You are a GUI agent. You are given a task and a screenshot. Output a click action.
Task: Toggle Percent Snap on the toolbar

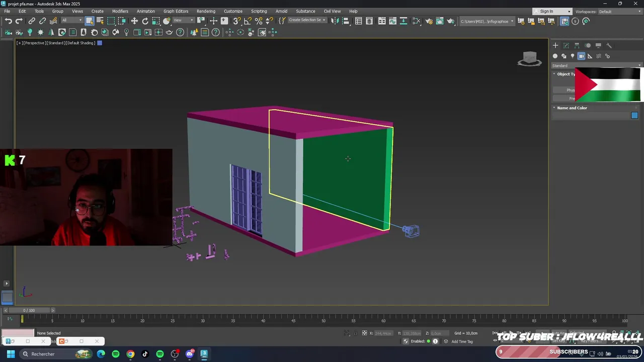click(259, 21)
